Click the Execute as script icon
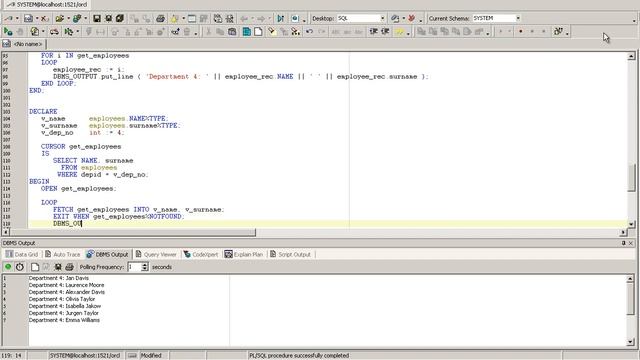Screen dimensions: 640x360 click(x=35, y=31)
